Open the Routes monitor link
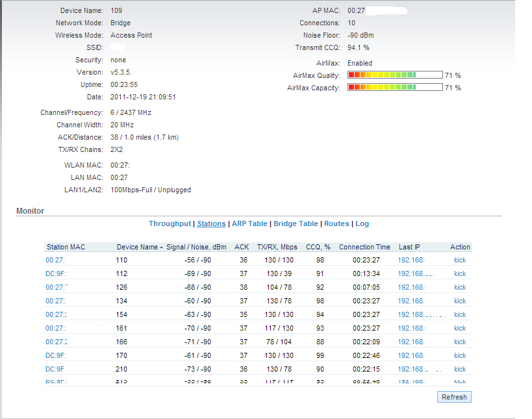Viewport: 532px width, 419px height. click(x=336, y=223)
